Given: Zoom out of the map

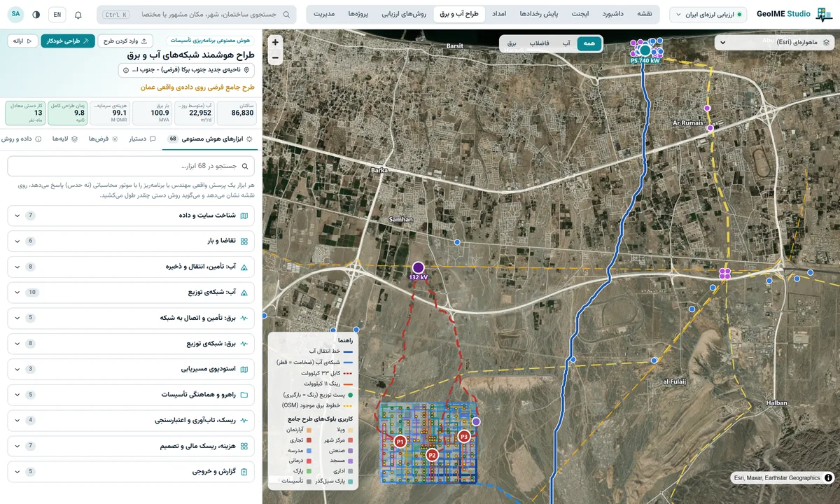Looking at the screenshot, I should click(275, 57).
